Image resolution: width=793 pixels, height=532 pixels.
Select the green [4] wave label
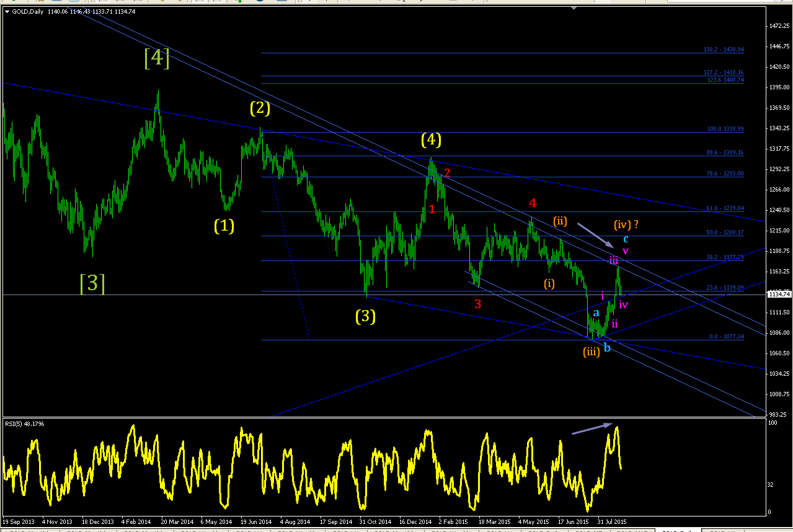tap(157, 58)
